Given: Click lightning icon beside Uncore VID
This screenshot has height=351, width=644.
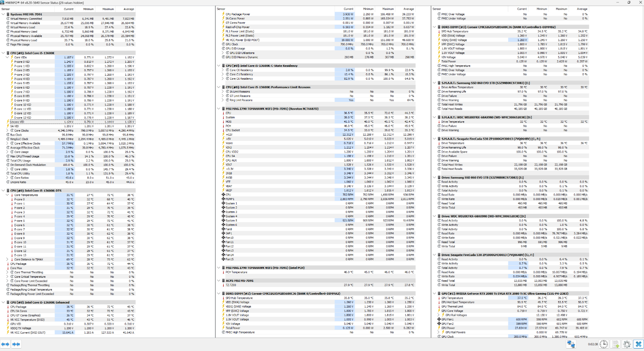Looking at the screenshot, I should tap(8, 122).
